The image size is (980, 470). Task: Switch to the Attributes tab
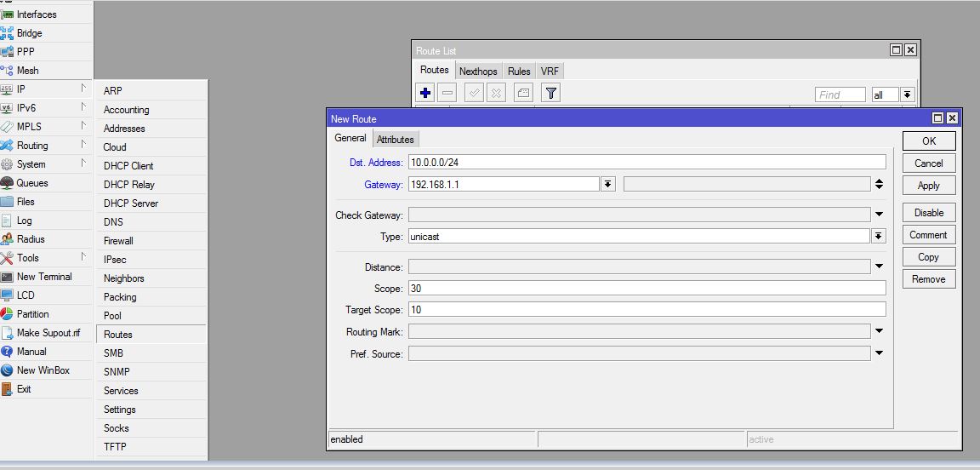click(395, 140)
